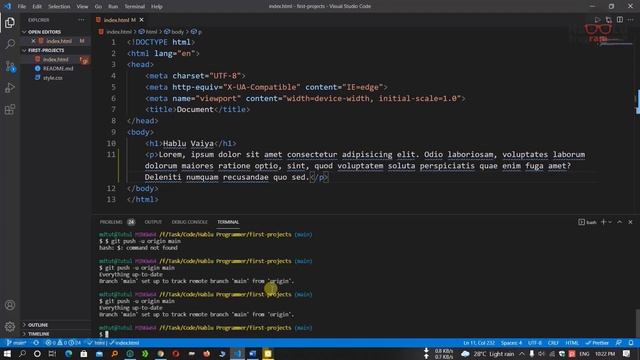Open README.md in the file tree

click(x=58, y=69)
